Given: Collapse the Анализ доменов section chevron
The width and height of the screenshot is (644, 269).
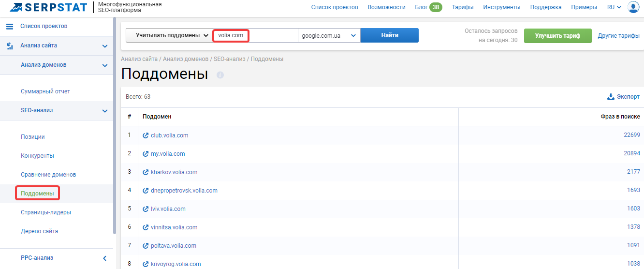Looking at the screenshot, I should 105,65.
